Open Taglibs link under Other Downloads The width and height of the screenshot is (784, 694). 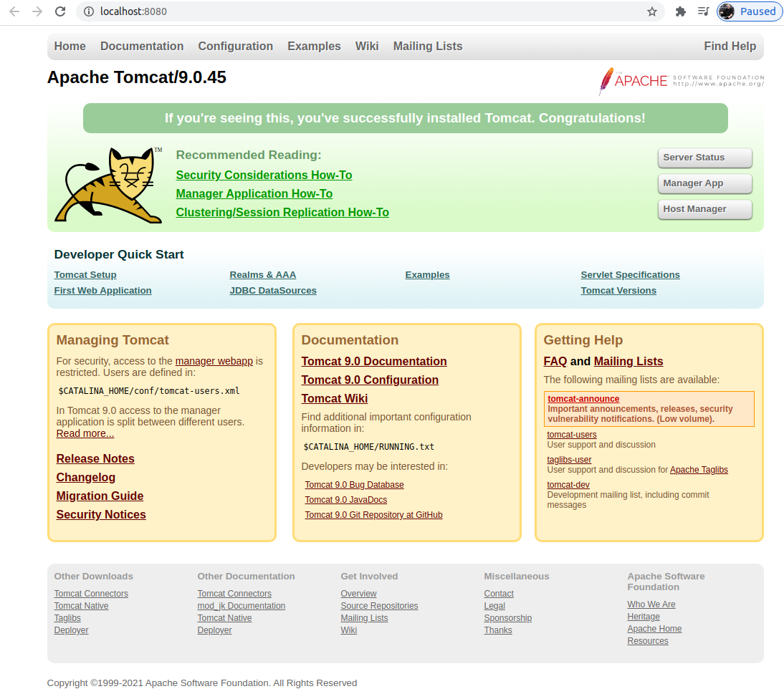[x=67, y=619]
